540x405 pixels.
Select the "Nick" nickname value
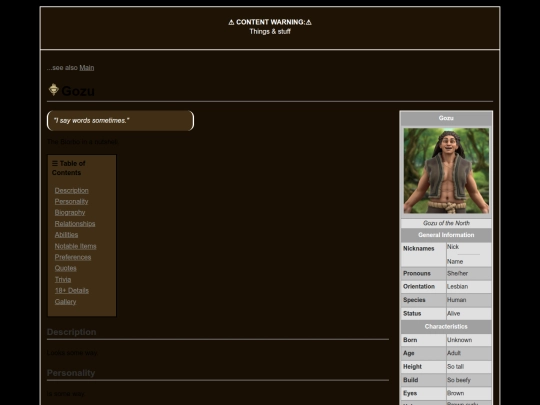click(453, 247)
